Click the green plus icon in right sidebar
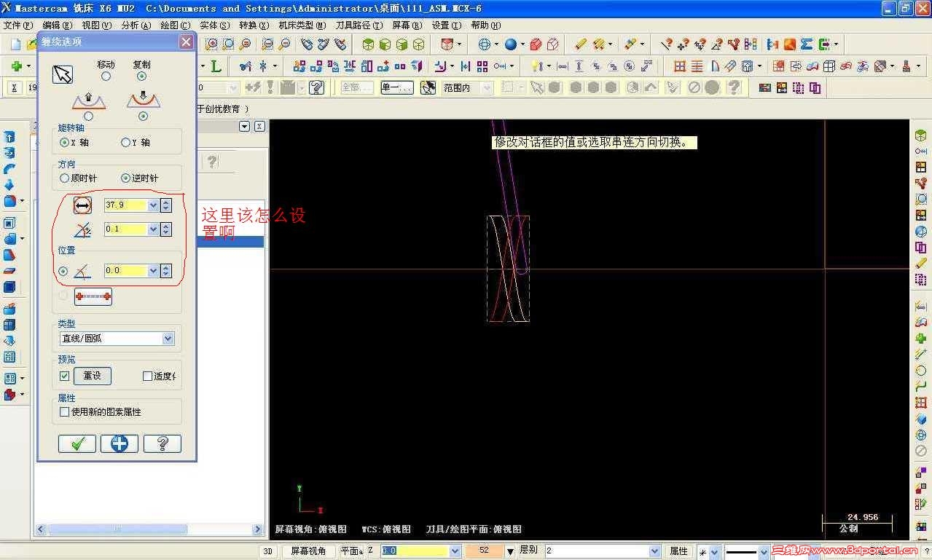Image resolution: width=932 pixels, height=560 pixels. [921, 339]
